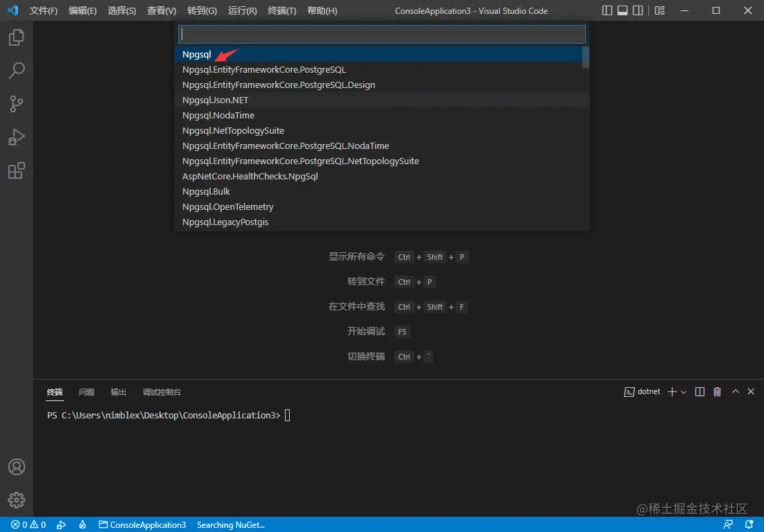The height and width of the screenshot is (532, 764).
Task: Maximize the panel with the chevron-up icon
Action: (x=736, y=391)
